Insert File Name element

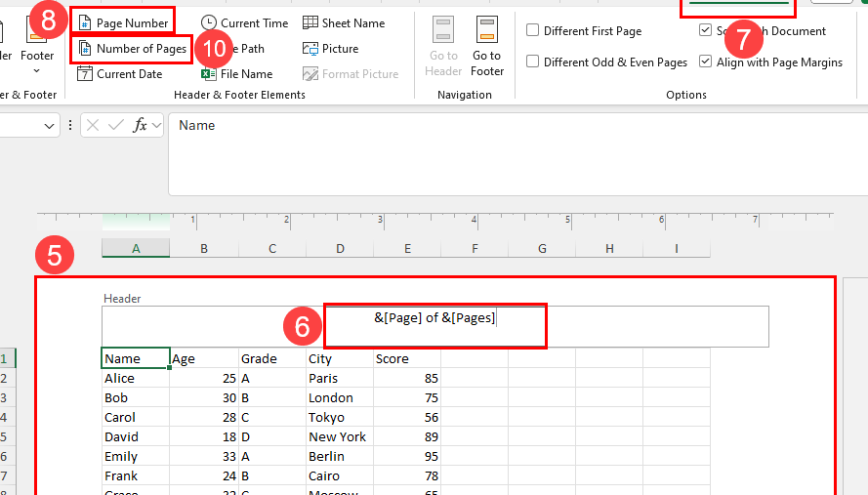point(237,73)
